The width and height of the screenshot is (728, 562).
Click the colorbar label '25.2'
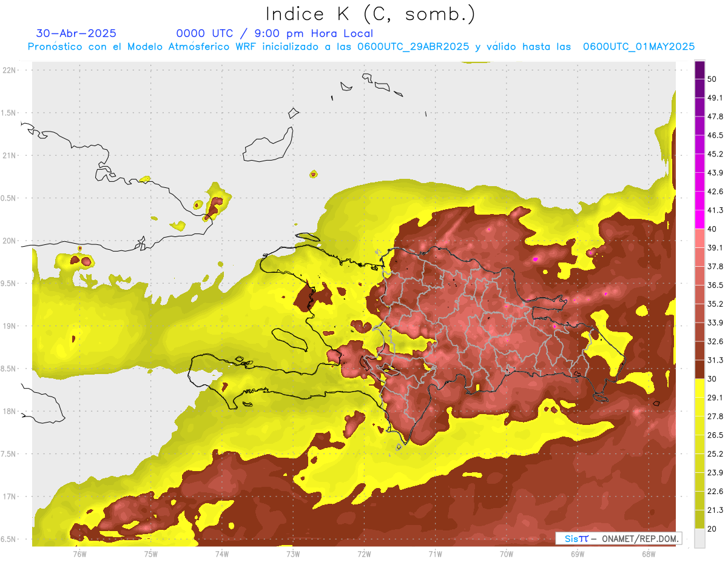(x=715, y=454)
